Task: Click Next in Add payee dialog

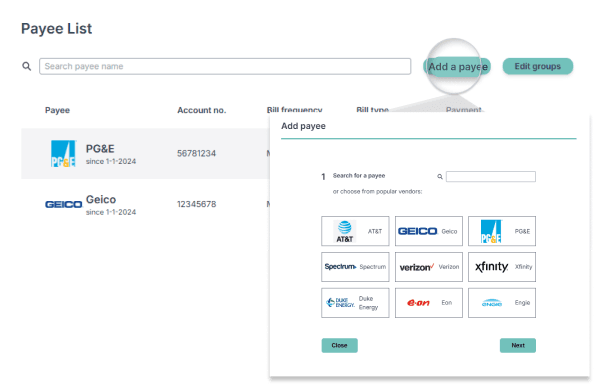Action: 518,346
